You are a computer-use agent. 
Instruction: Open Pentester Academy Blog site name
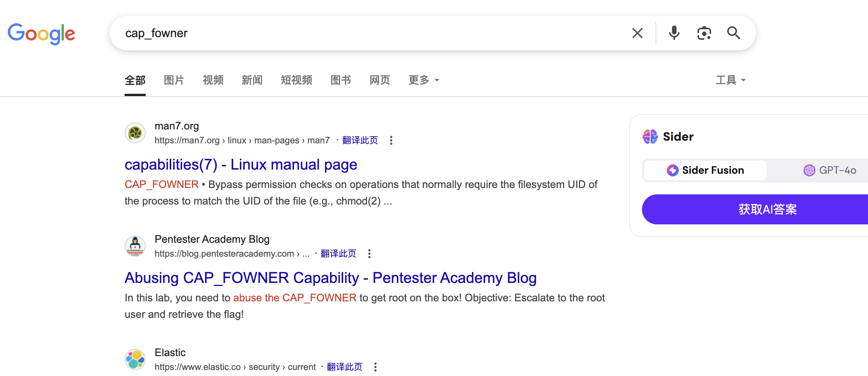click(x=212, y=239)
